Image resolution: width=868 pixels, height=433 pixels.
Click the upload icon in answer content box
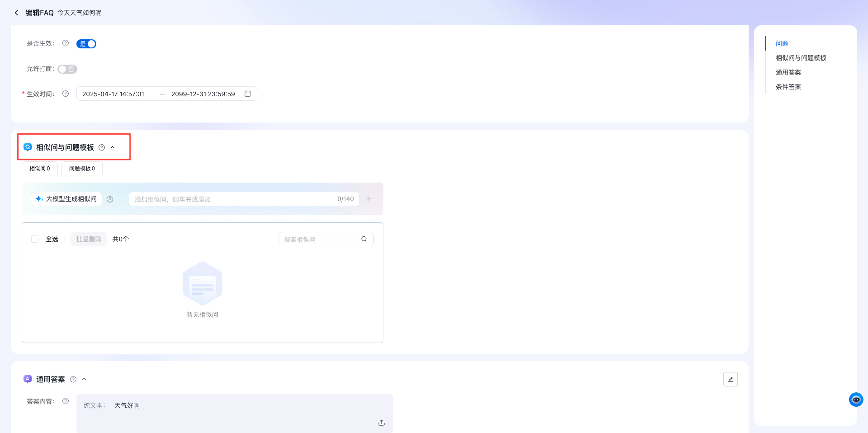[382, 423]
